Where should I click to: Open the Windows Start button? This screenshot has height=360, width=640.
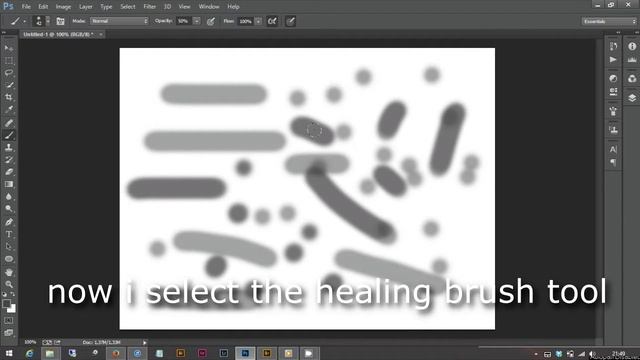click(9, 353)
